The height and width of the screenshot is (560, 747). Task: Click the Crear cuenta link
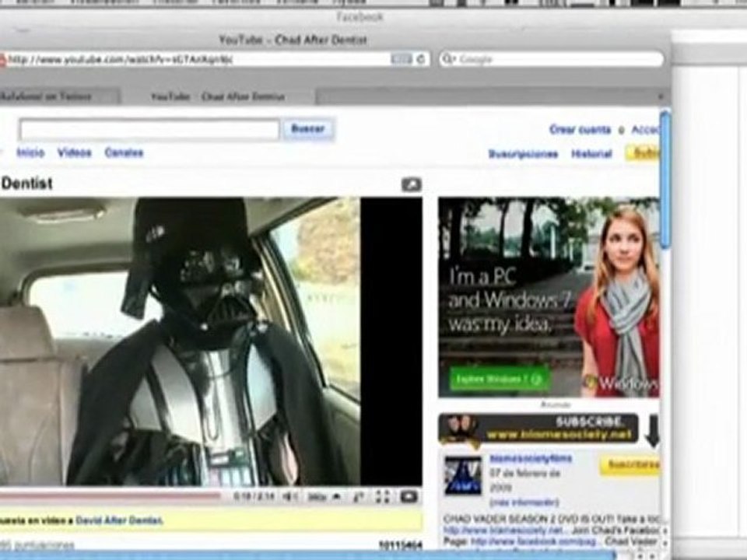coord(580,130)
